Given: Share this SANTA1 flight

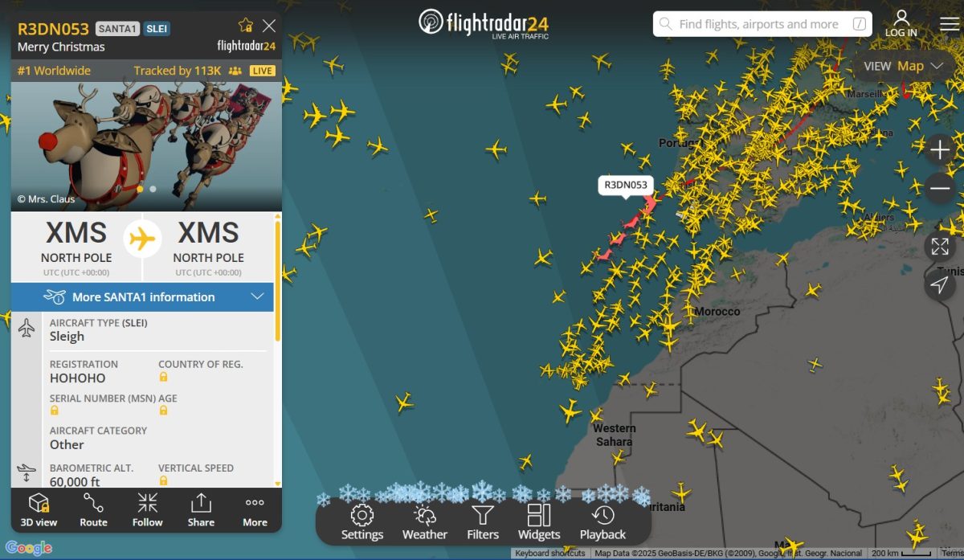Looking at the screenshot, I should click(201, 511).
